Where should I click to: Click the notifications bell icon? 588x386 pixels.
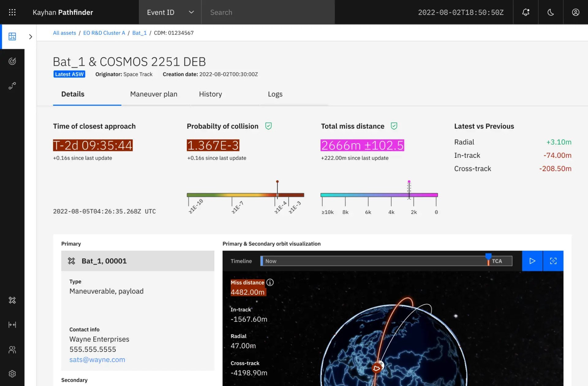(526, 12)
